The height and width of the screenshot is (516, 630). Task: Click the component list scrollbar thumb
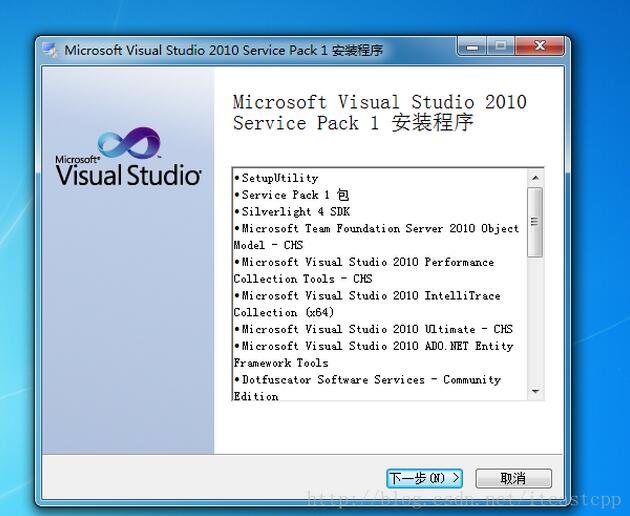535,222
